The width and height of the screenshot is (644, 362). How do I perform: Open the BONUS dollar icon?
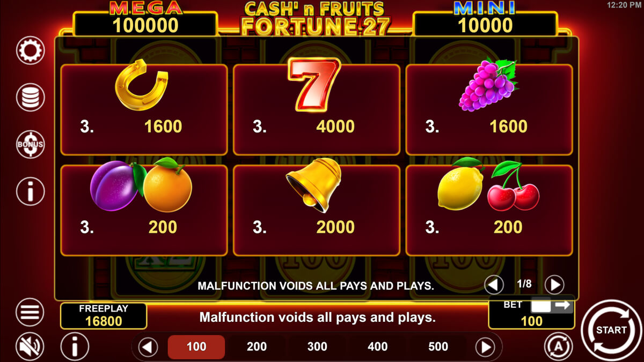pos(31,144)
